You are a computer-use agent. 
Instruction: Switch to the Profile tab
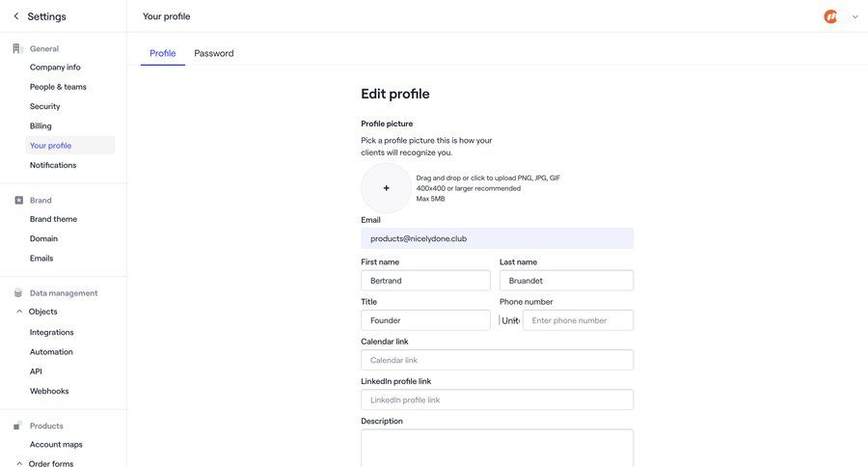tap(163, 53)
